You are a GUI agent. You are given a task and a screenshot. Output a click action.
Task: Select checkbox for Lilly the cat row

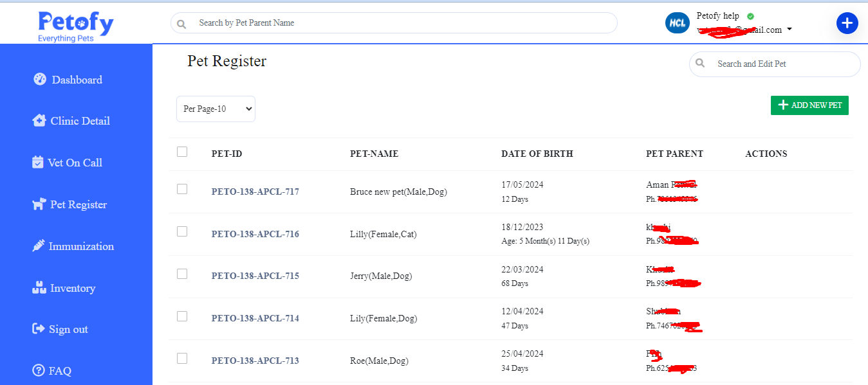point(182,231)
